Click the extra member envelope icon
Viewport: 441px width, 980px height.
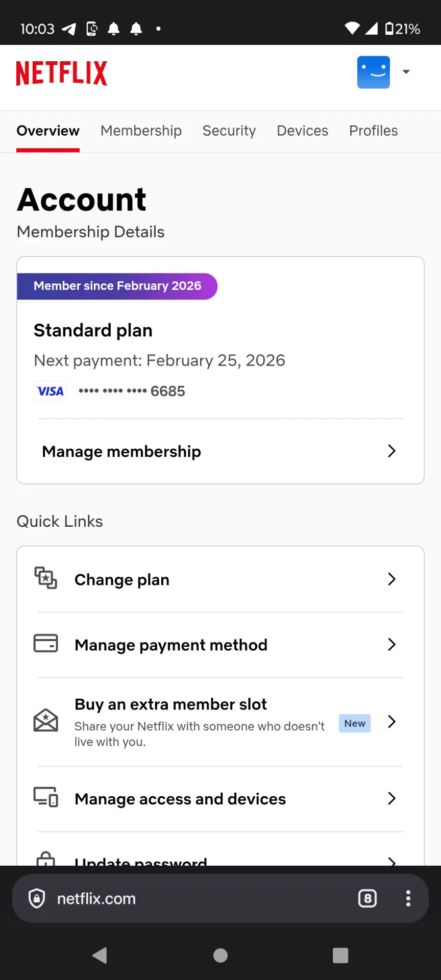tap(46, 720)
